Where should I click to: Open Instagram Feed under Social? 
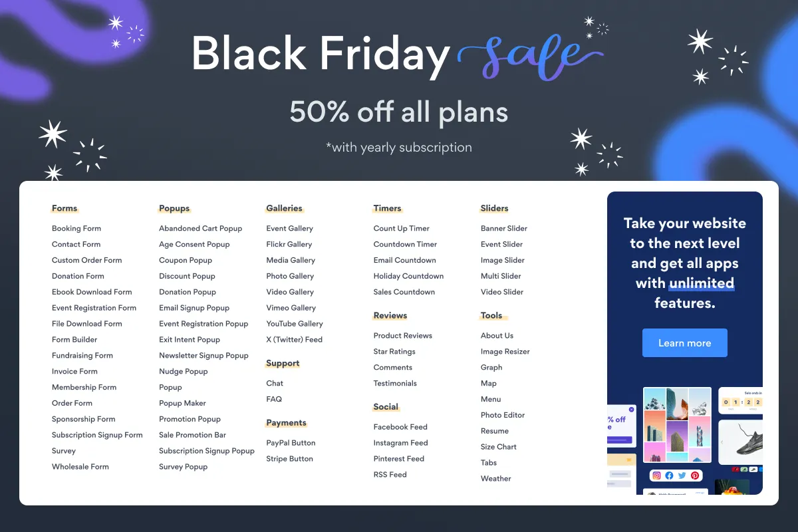[x=400, y=443]
